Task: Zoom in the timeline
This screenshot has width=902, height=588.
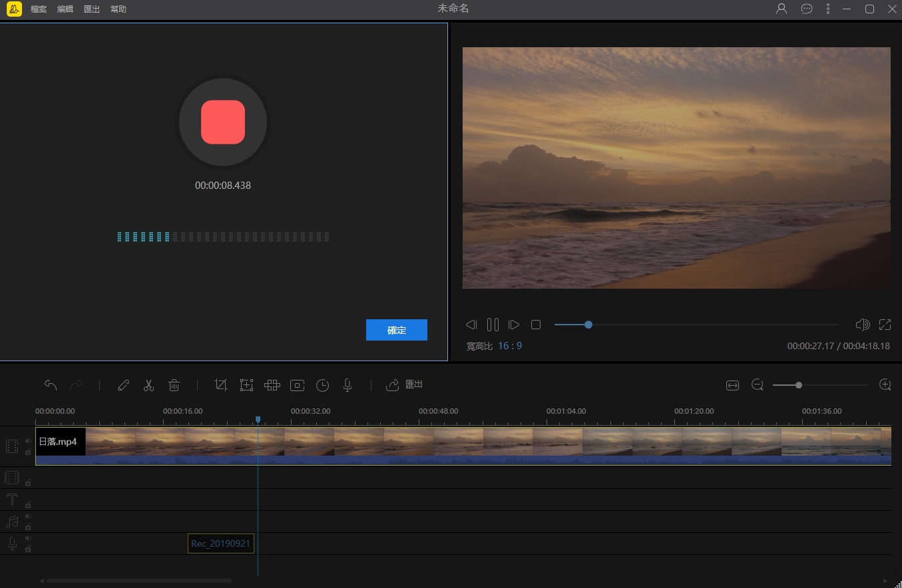Action: coord(885,384)
